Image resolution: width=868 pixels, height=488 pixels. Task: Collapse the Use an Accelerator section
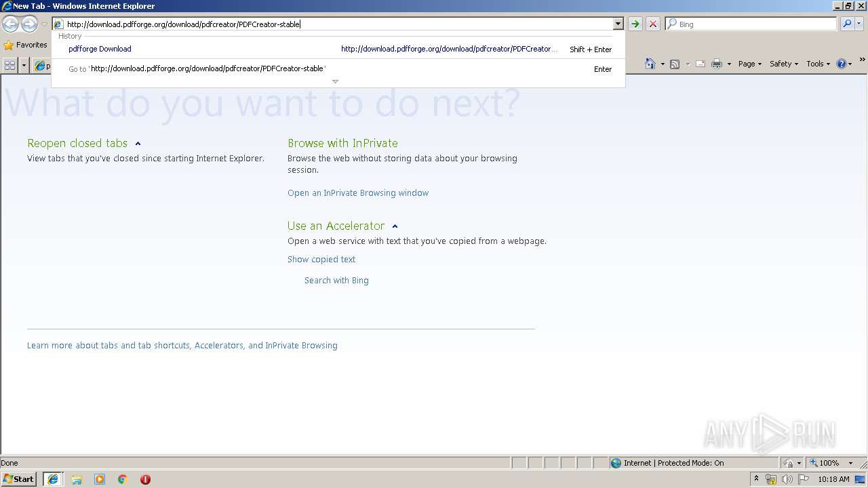point(395,226)
